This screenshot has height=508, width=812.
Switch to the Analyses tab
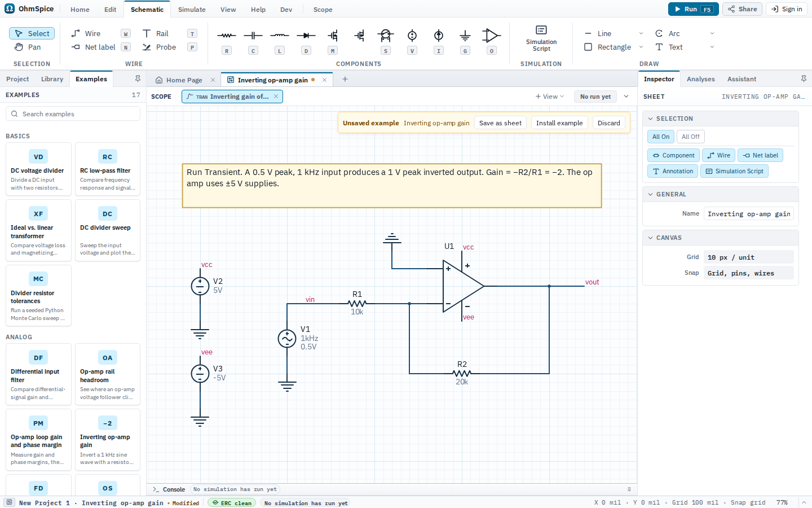[701, 79]
